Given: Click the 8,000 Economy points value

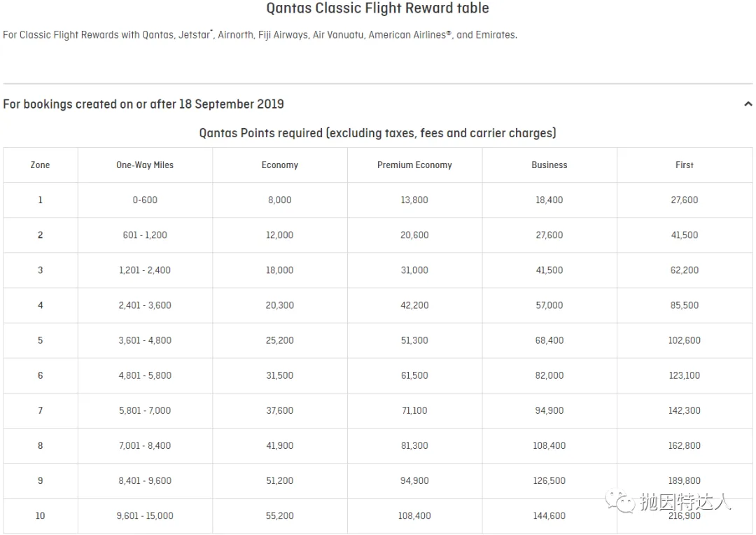Looking at the screenshot, I should tap(279, 200).
